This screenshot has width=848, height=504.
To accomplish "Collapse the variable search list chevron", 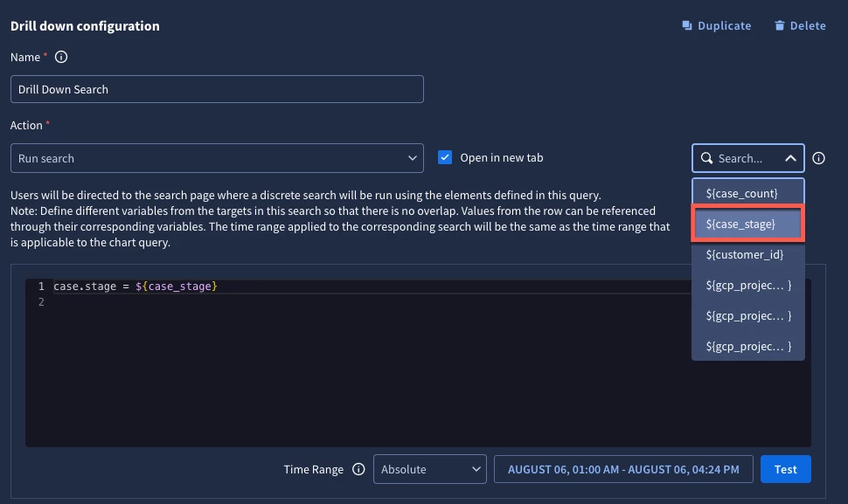I will tap(790, 158).
